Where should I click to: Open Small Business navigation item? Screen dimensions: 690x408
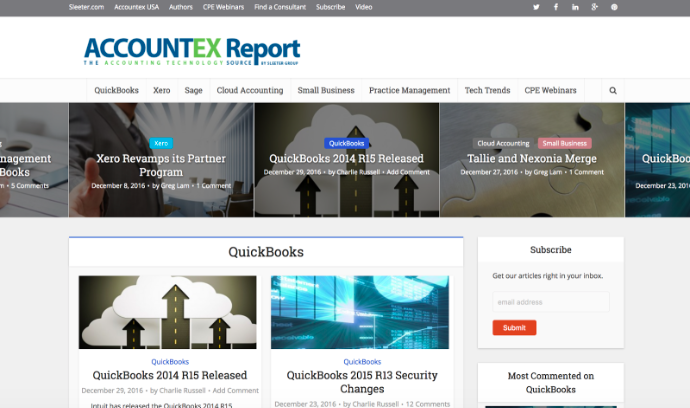[x=326, y=90]
